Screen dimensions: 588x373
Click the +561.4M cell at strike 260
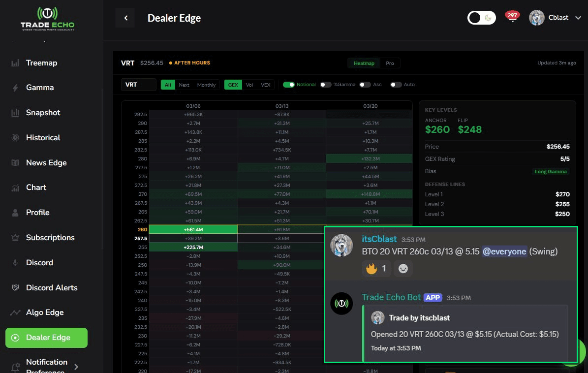tap(193, 229)
